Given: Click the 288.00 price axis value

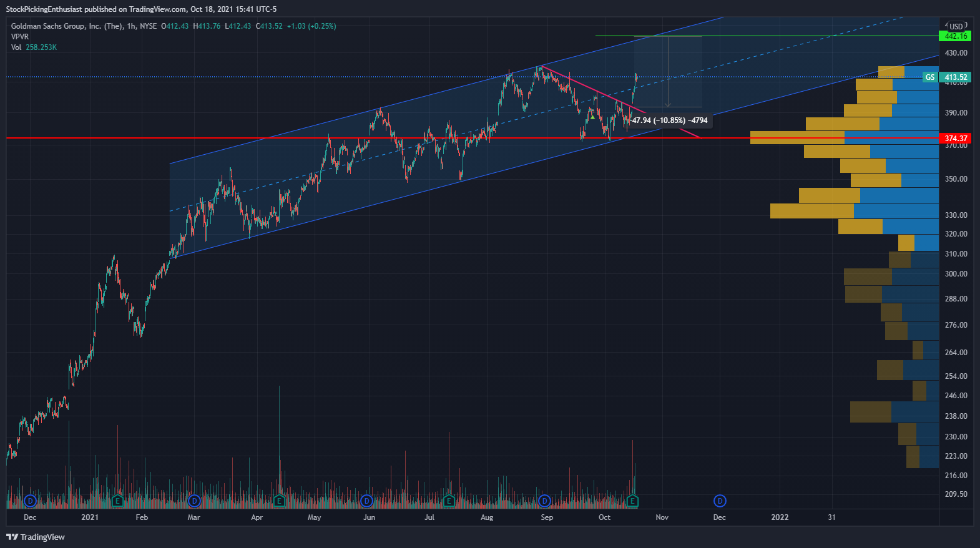Looking at the screenshot, I should click(x=956, y=299).
